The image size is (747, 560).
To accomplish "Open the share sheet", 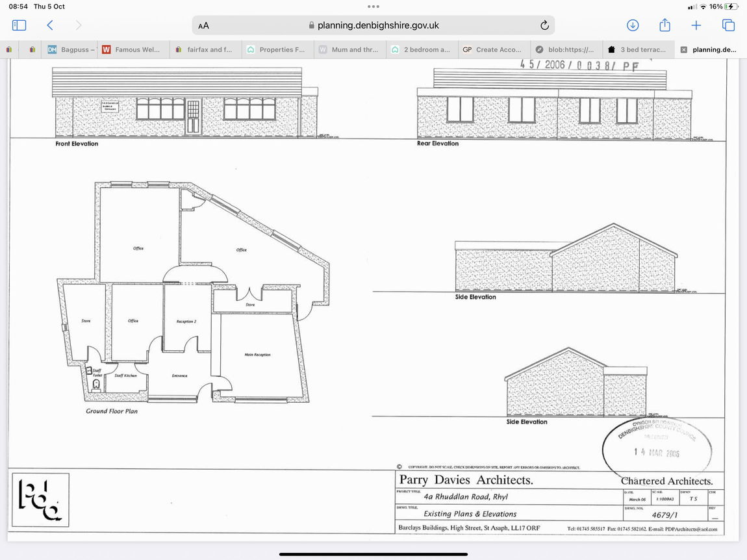I will [665, 25].
